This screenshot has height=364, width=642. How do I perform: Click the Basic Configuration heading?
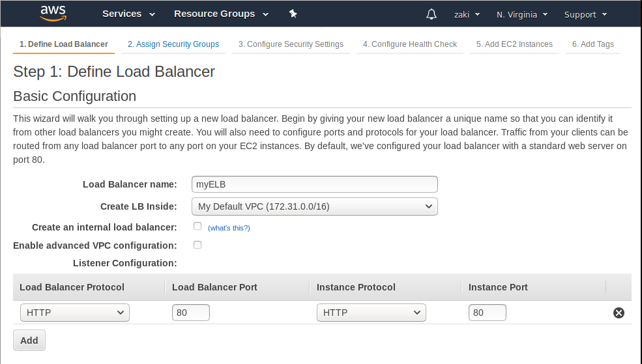point(74,96)
